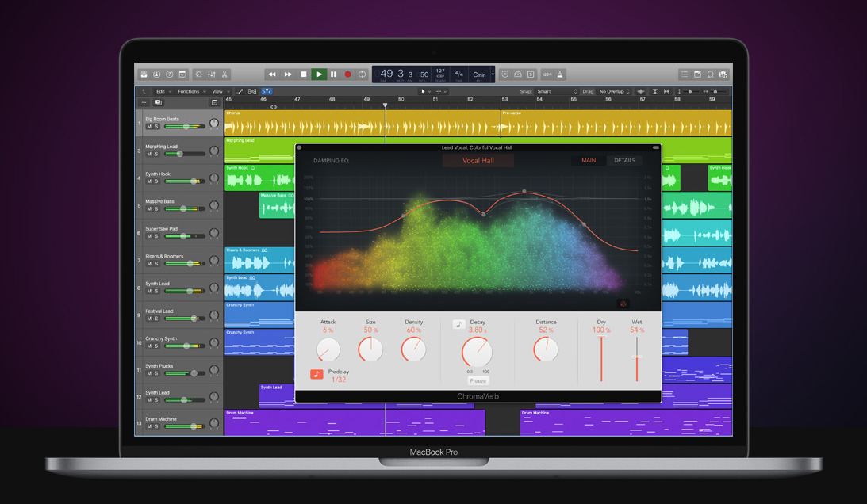Viewport: 867px width, 504px height.
Task: Click the Attack knob
Action: [328, 349]
